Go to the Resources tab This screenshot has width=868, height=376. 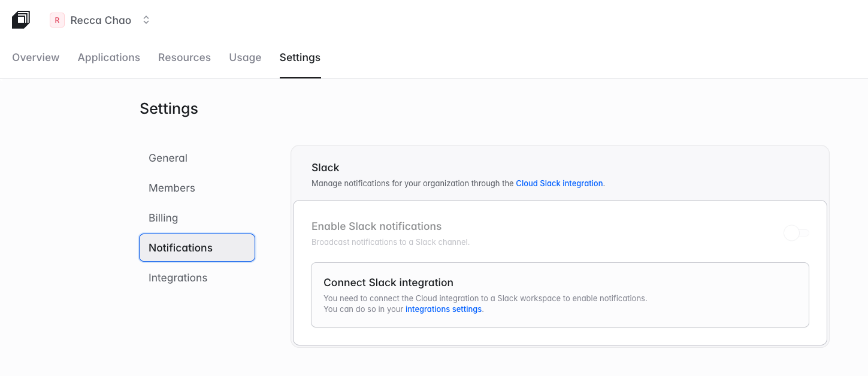tap(184, 57)
